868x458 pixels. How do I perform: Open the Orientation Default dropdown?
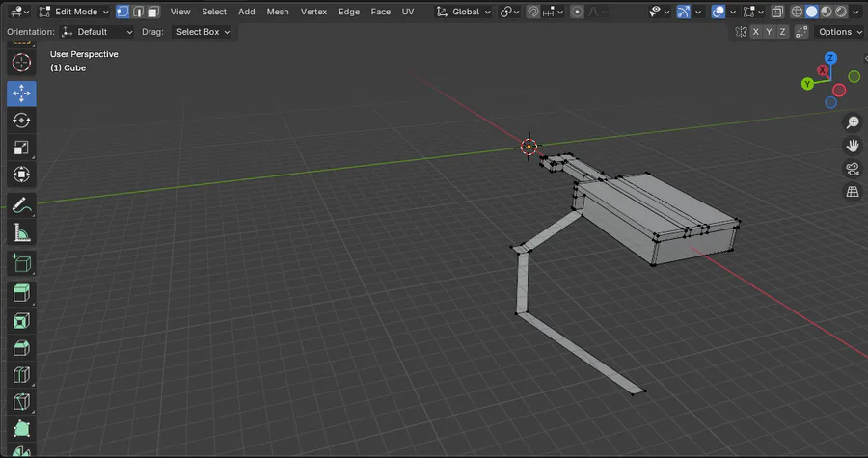coord(96,32)
